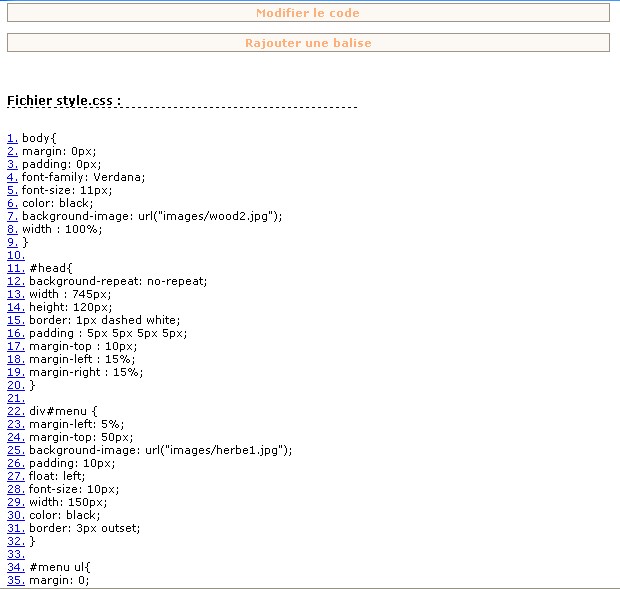The width and height of the screenshot is (620, 589).
Task: Click line 15 link for dashed white border
Action: (15, 320)
